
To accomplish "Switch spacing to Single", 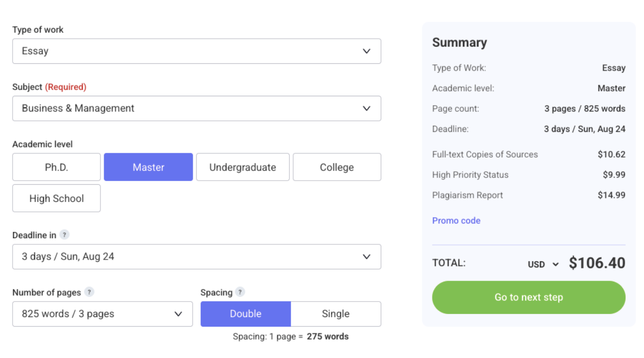I will pyautogui.click(x=336, y=314).
